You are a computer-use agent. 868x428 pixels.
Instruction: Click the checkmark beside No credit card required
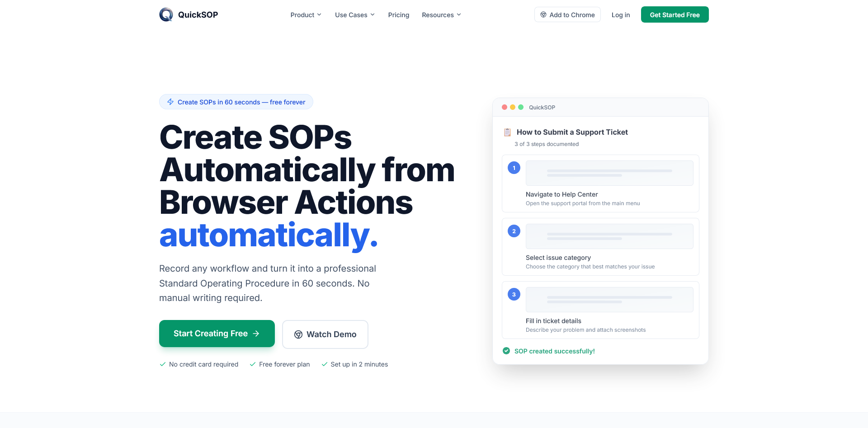163,364
